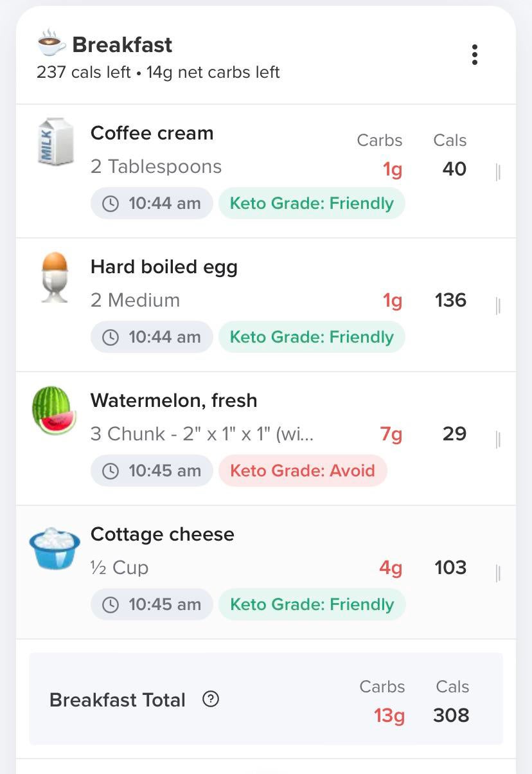Edit Coffee cream 10:44 am time chip
Screen dimensions: 532x774
point(152,204)
